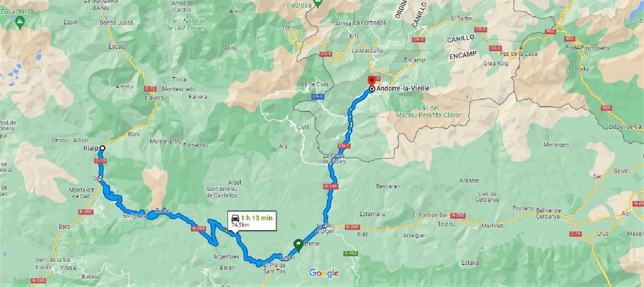This screenshot has width=644, height=287.
Task: Click the Rialp origin circle marker
Action: [102, 148]
